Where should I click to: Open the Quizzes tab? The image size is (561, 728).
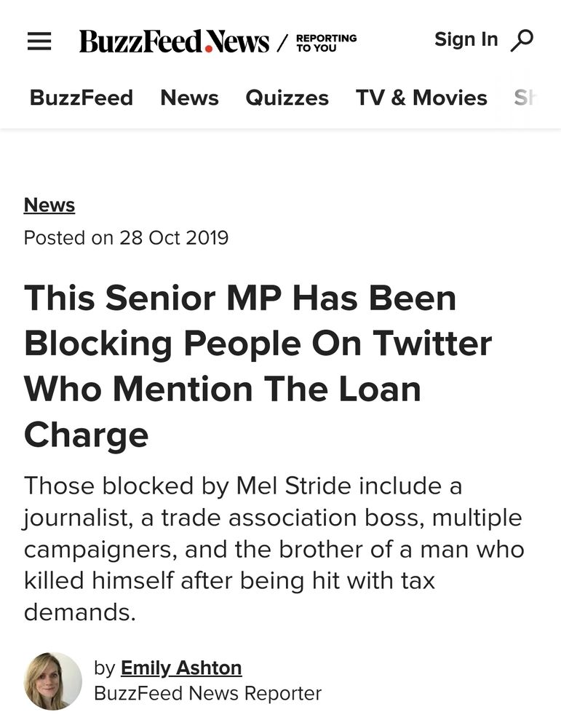coord(287,98)
